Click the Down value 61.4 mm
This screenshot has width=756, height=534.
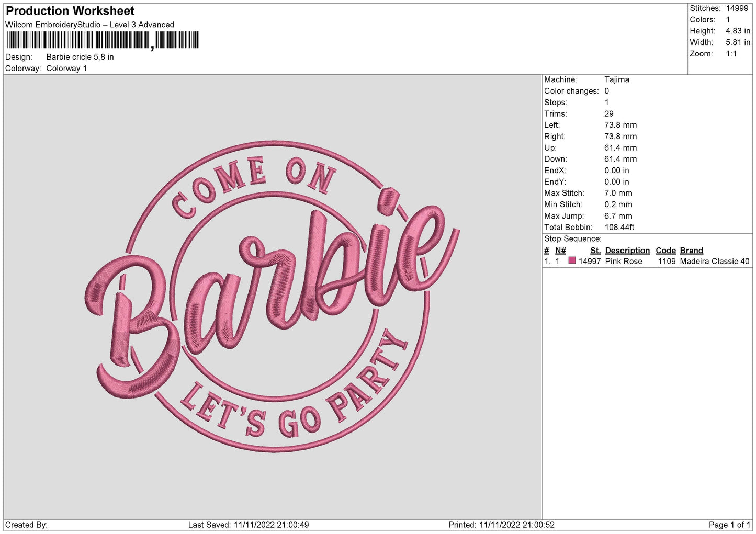pyautogui.click(x=620, y=159)
